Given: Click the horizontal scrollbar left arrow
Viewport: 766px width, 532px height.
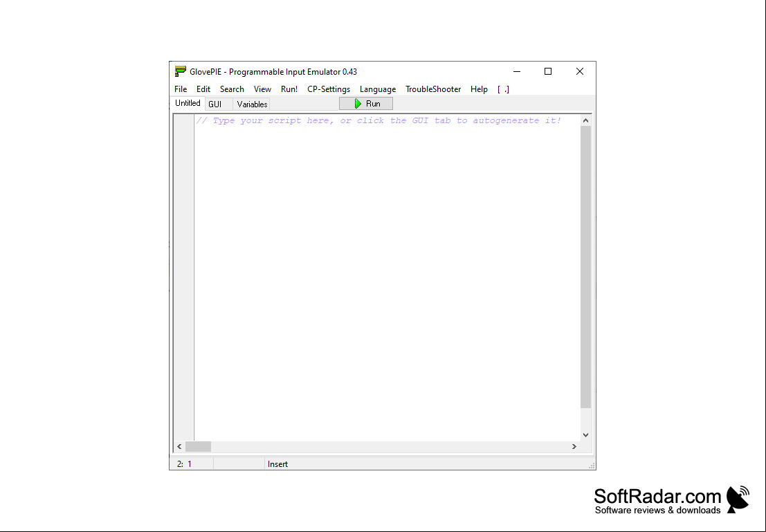Looking at the screenshot, I should (179, 446).
